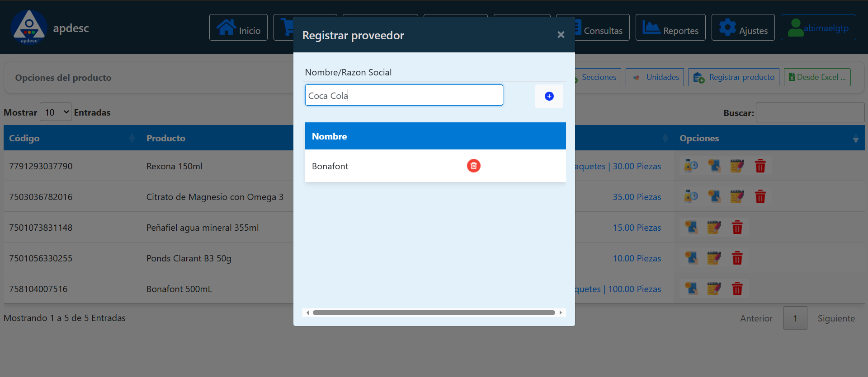Click the blue plus add-supplier button
This screenshot has height=377, width=868.
549,96
